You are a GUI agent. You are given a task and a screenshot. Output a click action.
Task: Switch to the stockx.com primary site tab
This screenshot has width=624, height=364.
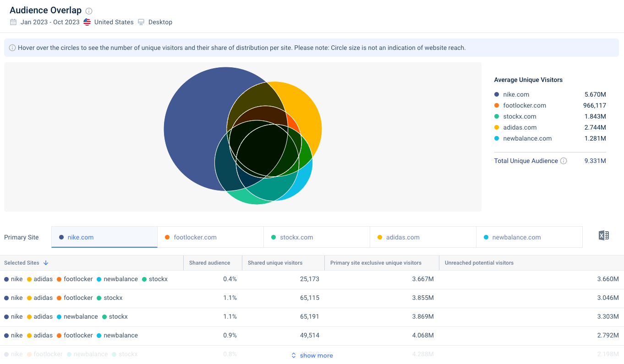317,237
